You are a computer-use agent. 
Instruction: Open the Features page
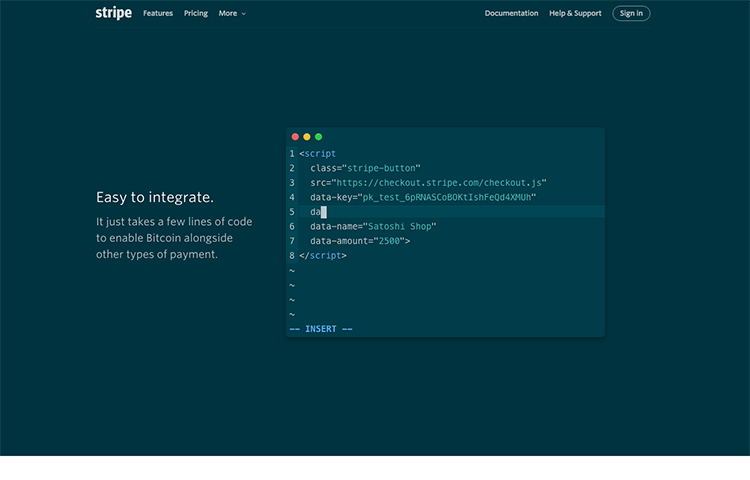click(x=158, y=14)
